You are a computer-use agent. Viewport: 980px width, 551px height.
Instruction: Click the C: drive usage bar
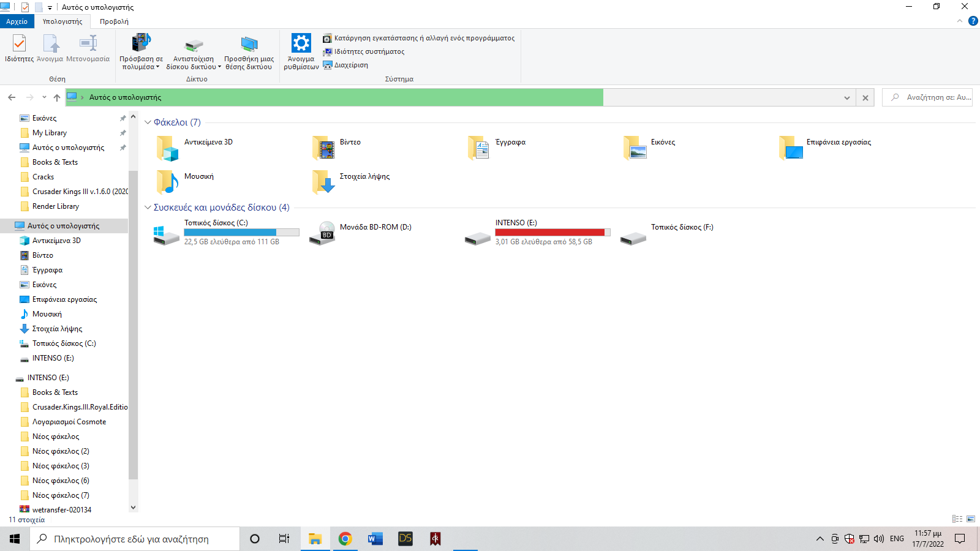click(241, 233)
